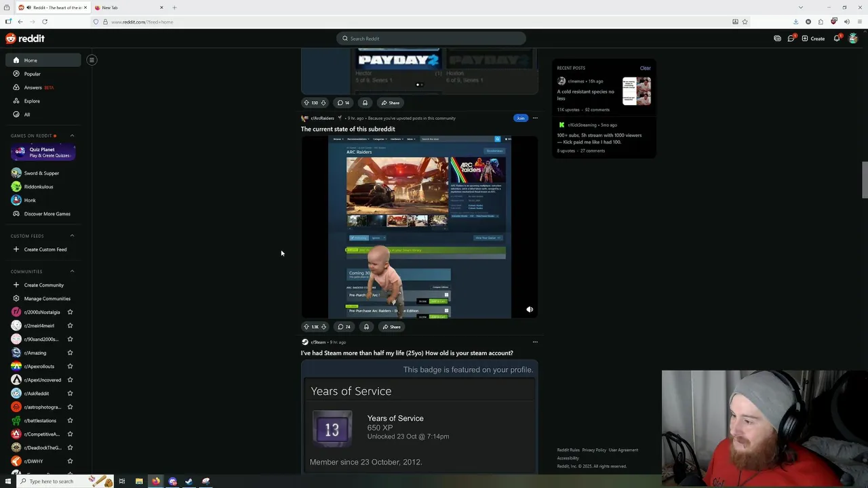The height and width of the screenshot is (488, 868).
Task: Favorite r/ApexUncovered with its star
Action: 70,380
